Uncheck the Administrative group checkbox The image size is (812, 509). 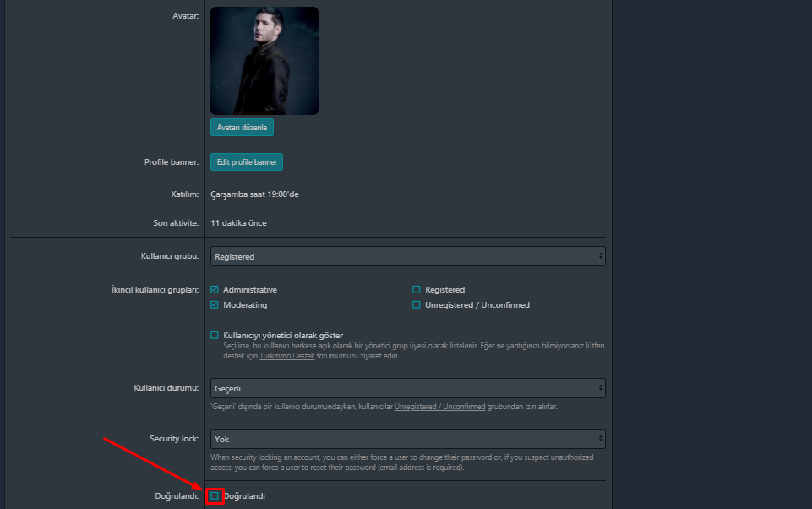click(215, 290)
